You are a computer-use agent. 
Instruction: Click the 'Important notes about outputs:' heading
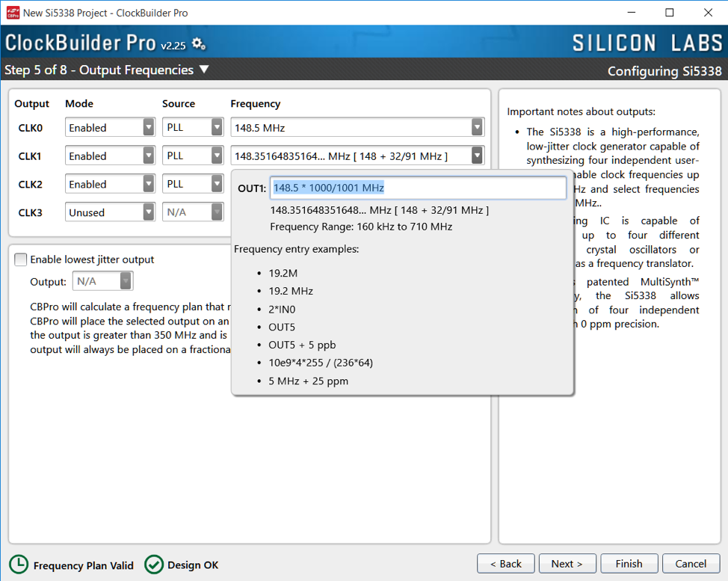tap(581, 112)
